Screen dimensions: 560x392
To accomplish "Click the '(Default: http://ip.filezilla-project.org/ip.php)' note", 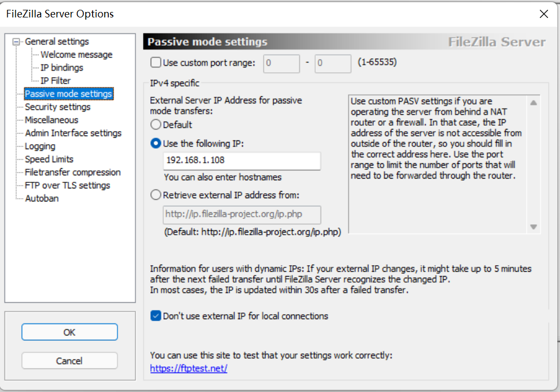I will [x=253, y=232].
